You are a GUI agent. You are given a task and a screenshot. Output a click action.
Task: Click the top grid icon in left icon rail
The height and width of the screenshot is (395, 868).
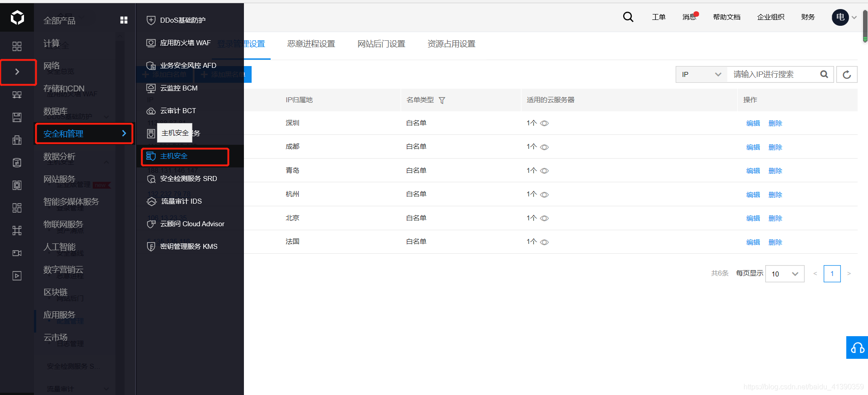pyautogui.click(x=17, y=46)
